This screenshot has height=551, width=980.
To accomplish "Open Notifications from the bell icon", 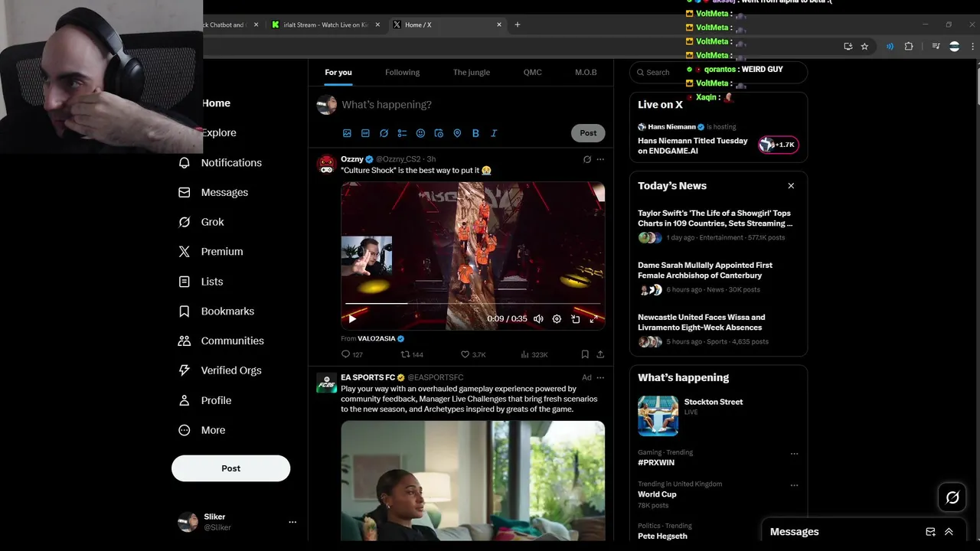I will coord(184,162).
